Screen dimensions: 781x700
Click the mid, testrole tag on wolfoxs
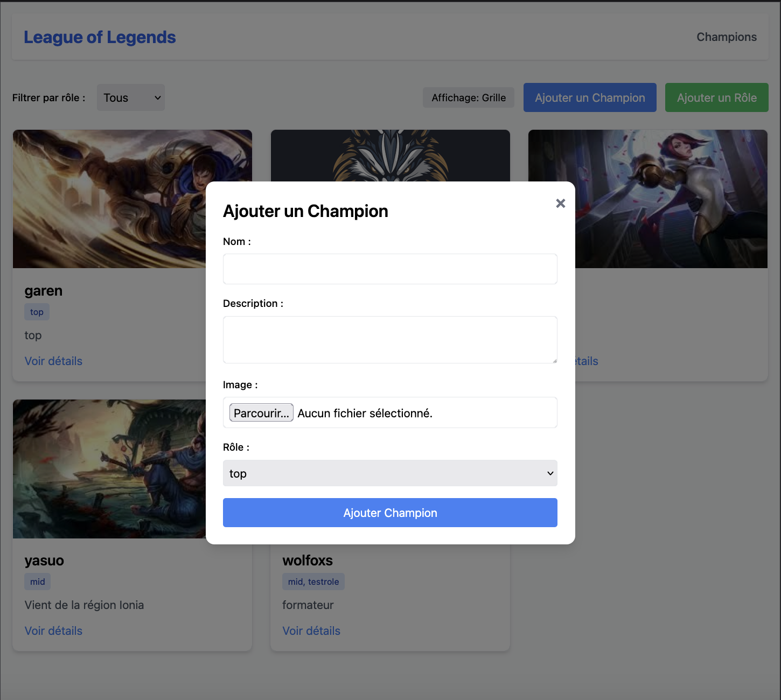[313, 582]
